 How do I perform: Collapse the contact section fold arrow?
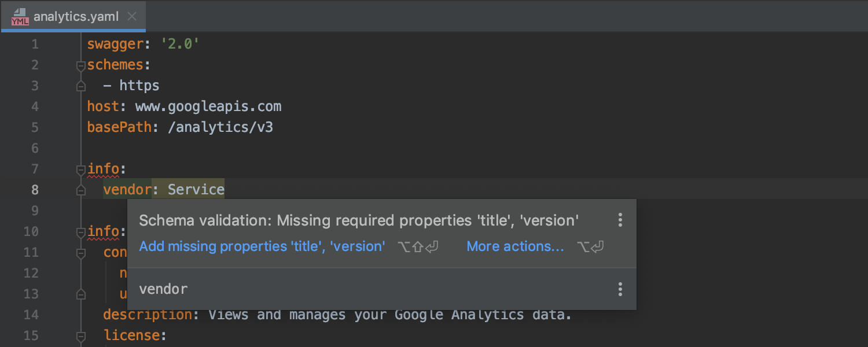pos(80,253)
